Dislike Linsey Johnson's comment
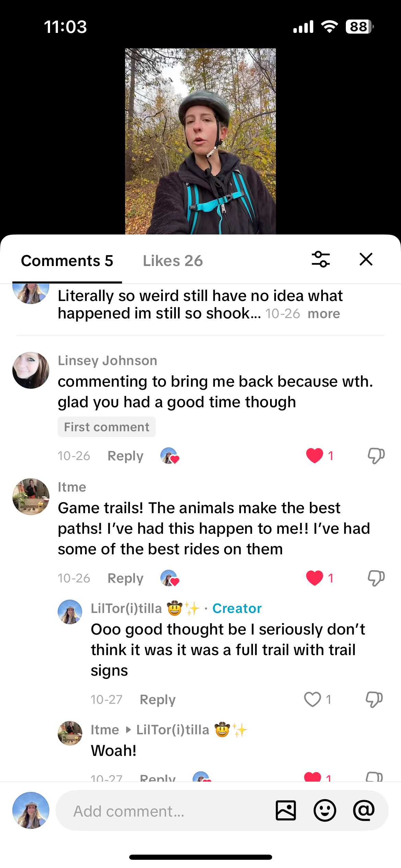Screen dimensions: 401x868 [x=376, y=456]
